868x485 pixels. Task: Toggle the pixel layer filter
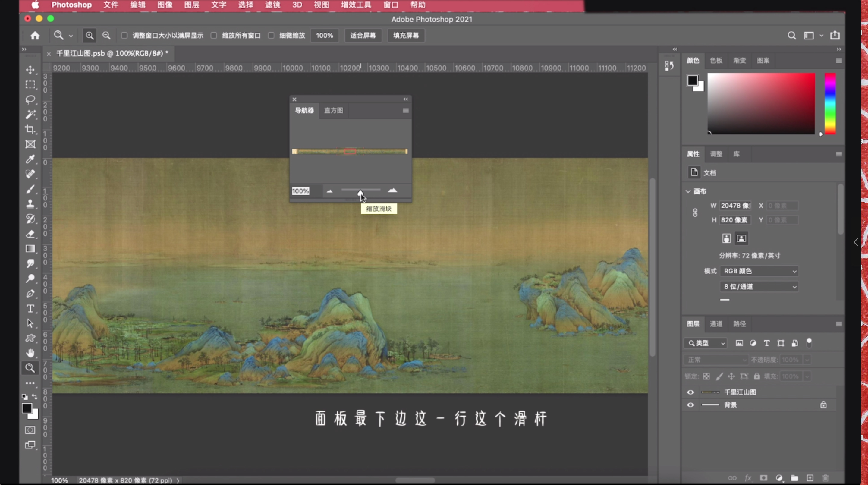click(x=739, y=343)
